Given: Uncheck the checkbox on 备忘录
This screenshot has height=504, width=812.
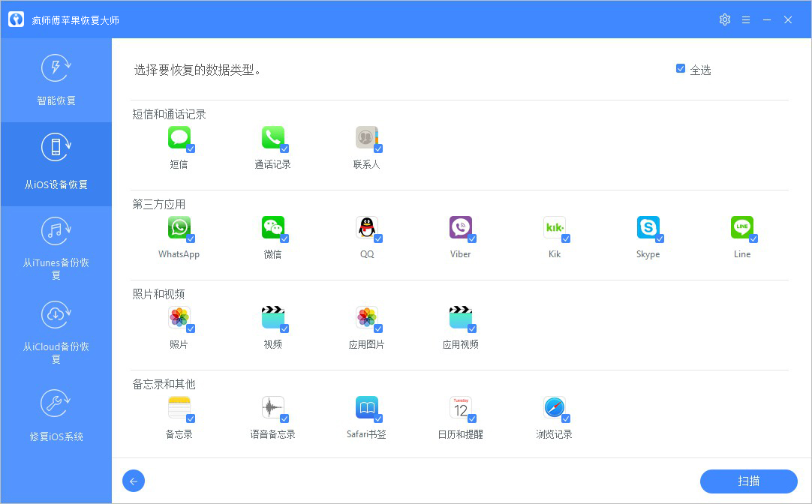Looking at the screenshot, I should point(191,417).
